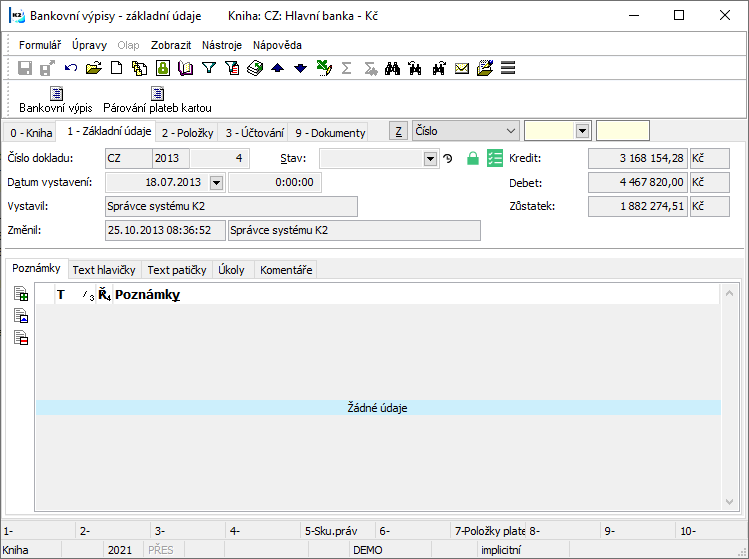The height and width of the screenshot is (559, 749).
Task: Open the Nástroje menu
Action: click(221, 45)
